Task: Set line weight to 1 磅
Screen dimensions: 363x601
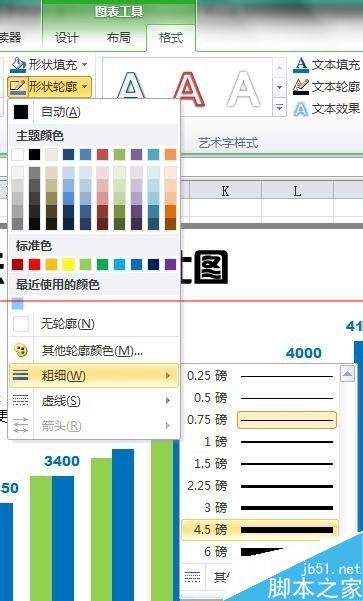Action: tap(260, 442)
